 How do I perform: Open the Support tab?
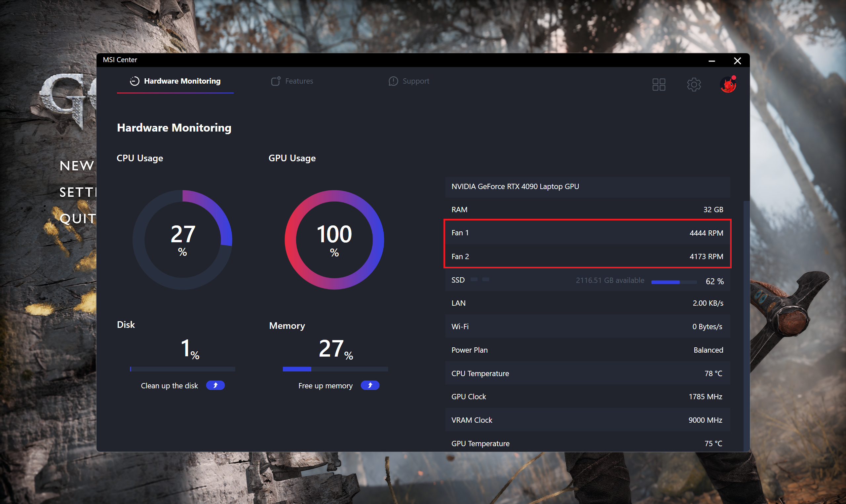[x=409, y=81]
